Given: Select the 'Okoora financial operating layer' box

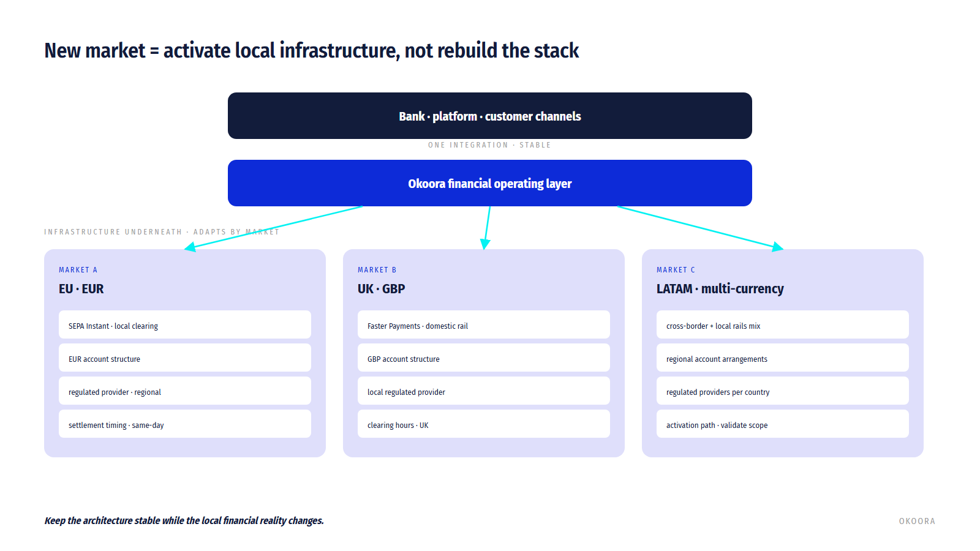Looking at the screenshot, I should [x=490, y=183].
